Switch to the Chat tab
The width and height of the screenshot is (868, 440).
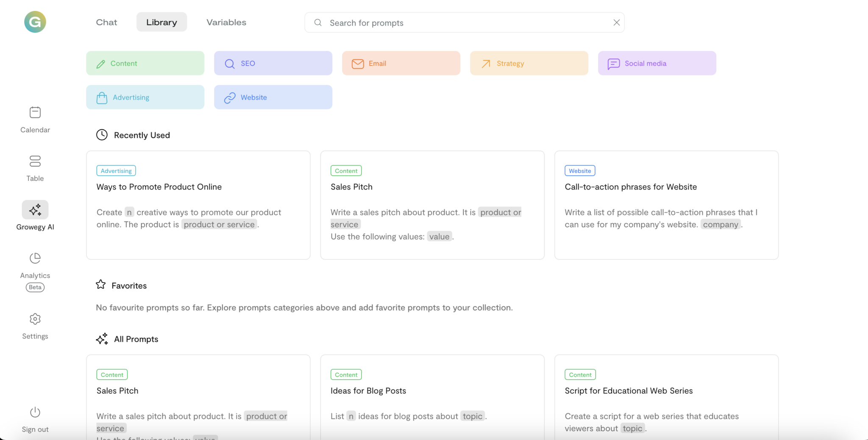click(106, 22)
